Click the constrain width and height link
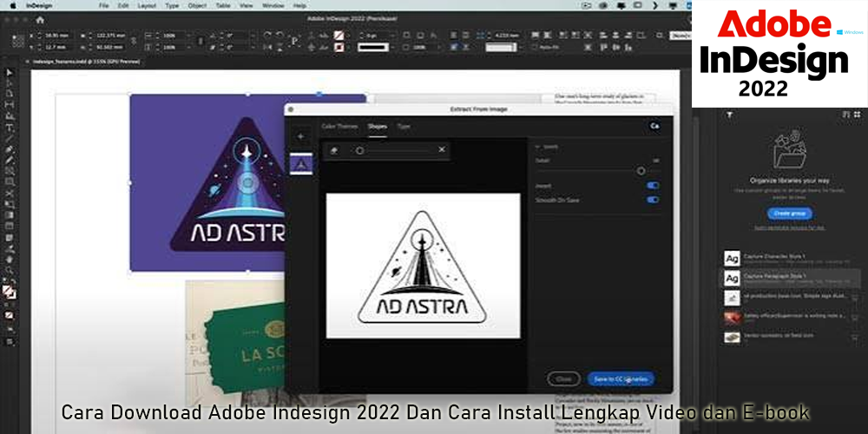Image resolution: width=868 pixels, height=434 pixels. click(134, 41)
